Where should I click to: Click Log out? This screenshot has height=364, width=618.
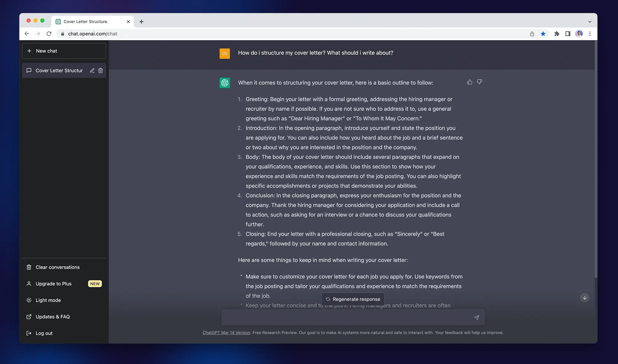pos(64,333)
